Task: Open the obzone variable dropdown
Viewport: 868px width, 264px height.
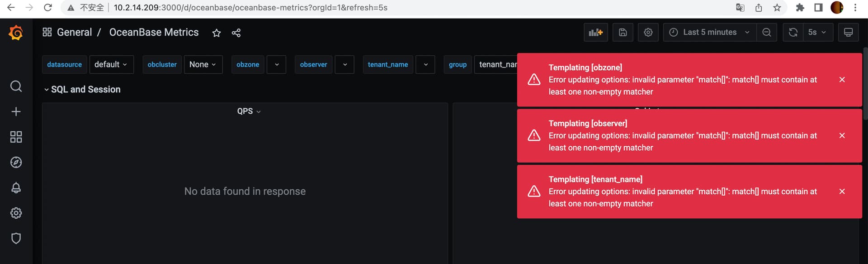Action: pos(276,64)
